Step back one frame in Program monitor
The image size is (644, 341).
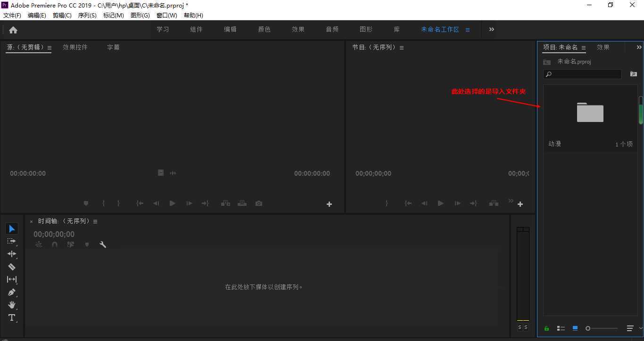coord(424,203)
